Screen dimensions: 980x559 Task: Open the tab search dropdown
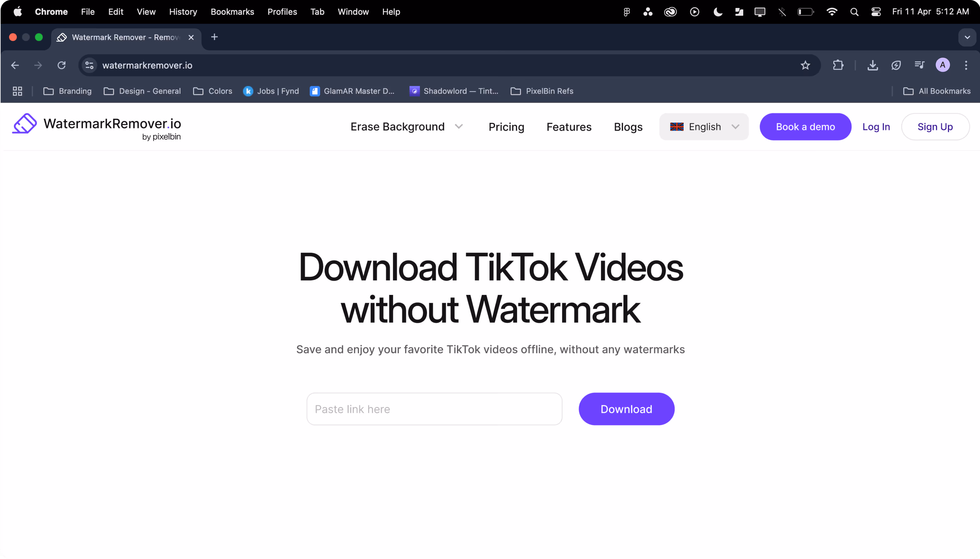click(x=967, y=37)
